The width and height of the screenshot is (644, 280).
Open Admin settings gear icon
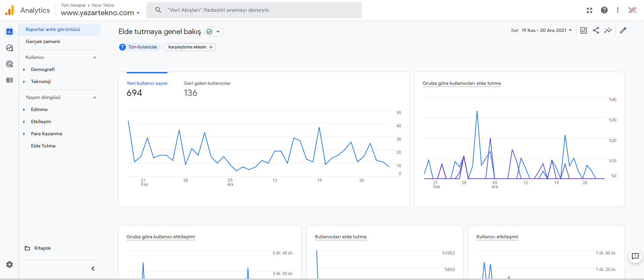tap(9, 265)
